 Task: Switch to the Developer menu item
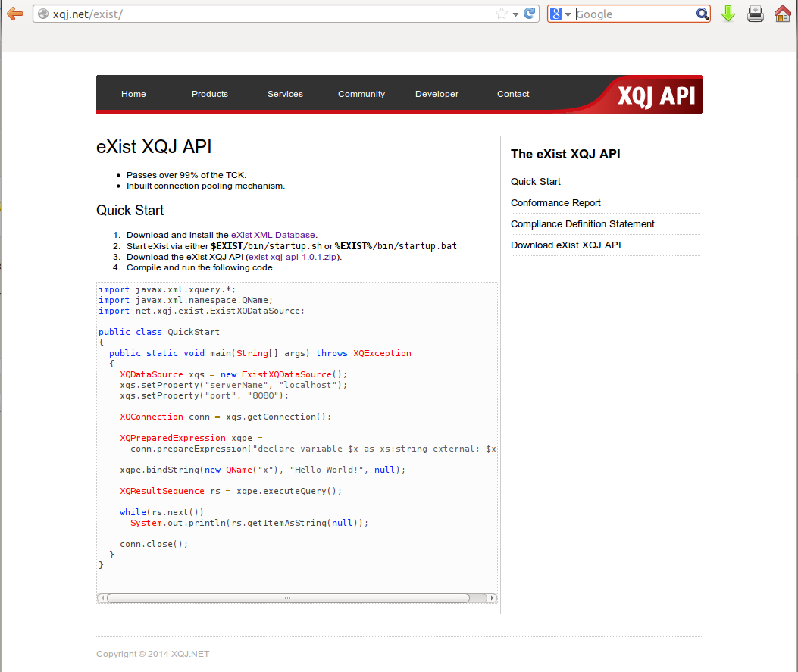tap(437, 94)
